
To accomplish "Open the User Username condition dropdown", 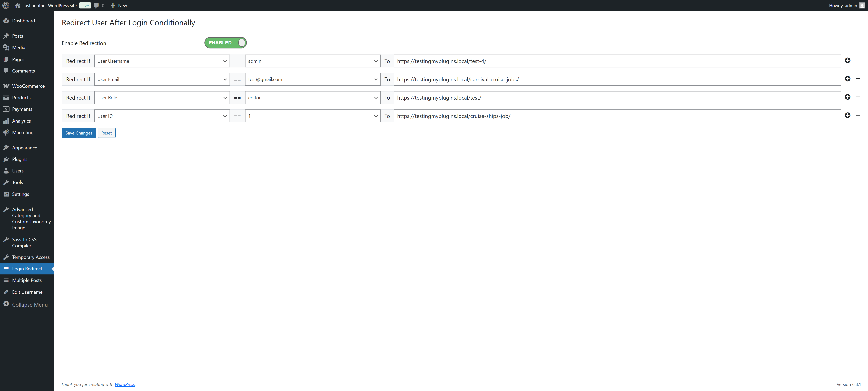I will 162,61.
